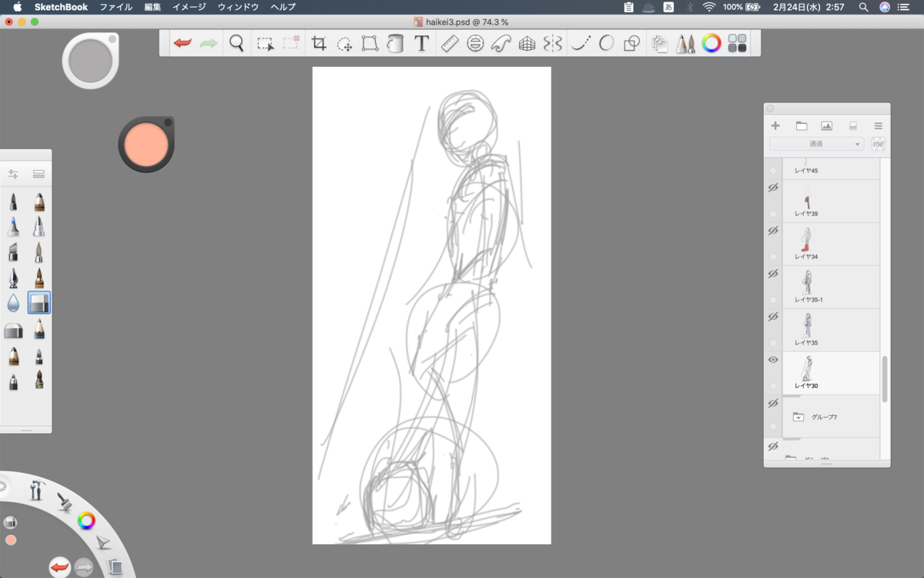This screenshot has height=578, width=924.
Task: Click the Undo arrow in the top toolbar
Action: pos(182,43)
